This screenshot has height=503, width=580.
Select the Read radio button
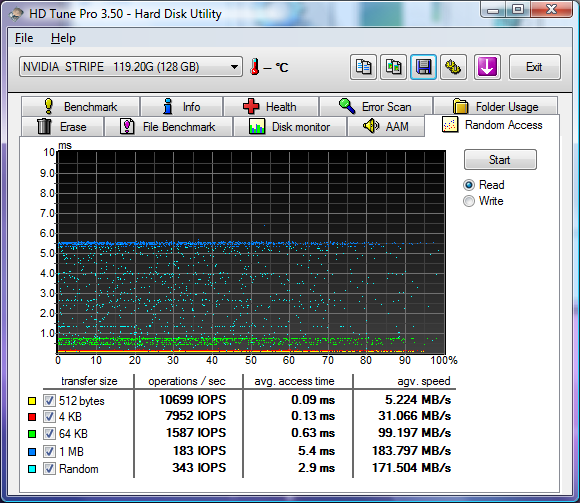(x=469, y=185)
